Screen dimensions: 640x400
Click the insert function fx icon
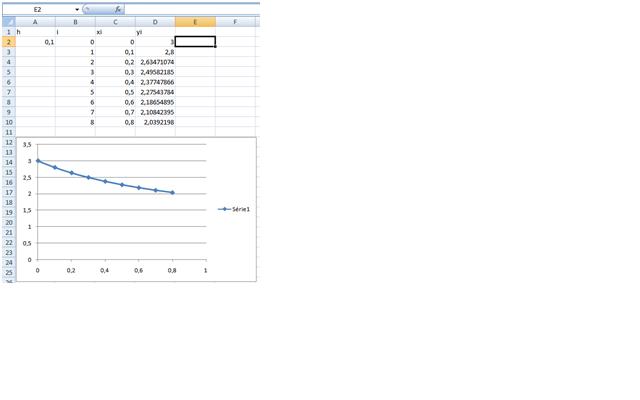click(x=118, y=8)
